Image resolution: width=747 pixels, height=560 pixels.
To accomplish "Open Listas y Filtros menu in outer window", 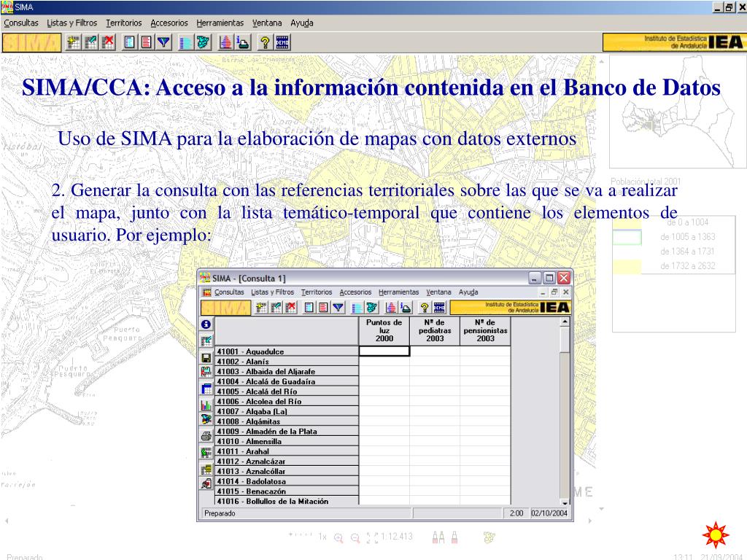I will point(72,23).
